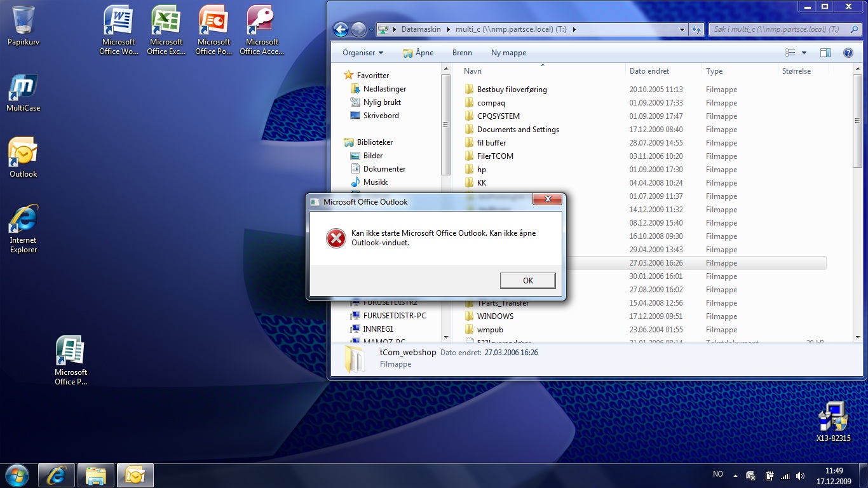Switch to Outlook taskbar button

coord(135,475)
